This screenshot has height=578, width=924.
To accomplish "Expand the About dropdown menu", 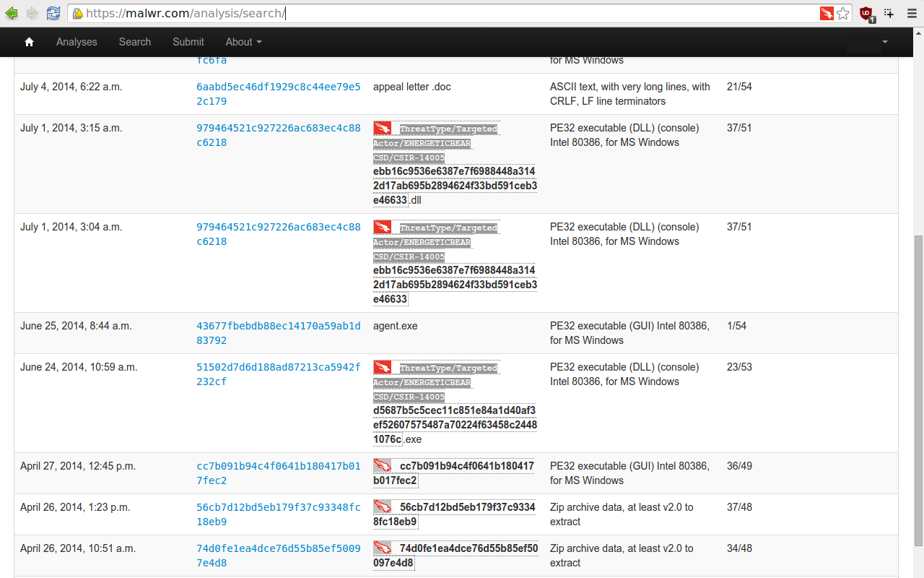I will [x=243, y=42].
